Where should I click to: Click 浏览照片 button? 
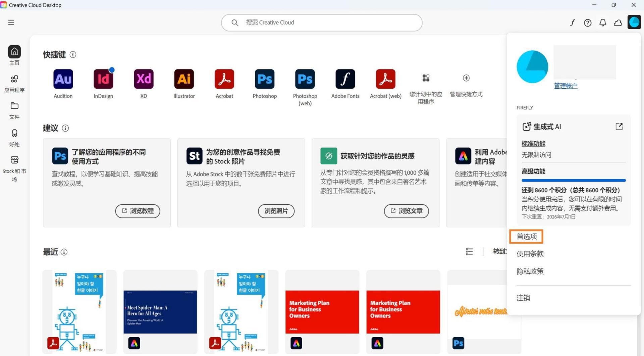(276, 211)
